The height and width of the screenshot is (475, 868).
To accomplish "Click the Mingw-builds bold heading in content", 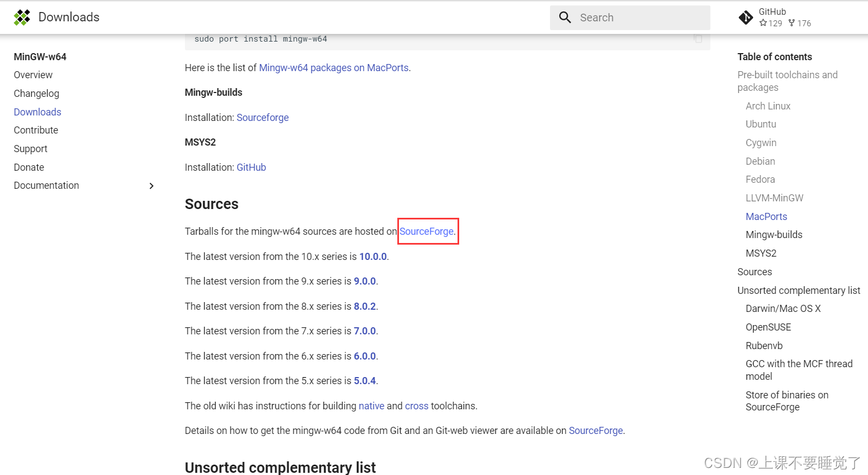I will tap(213, 92).
